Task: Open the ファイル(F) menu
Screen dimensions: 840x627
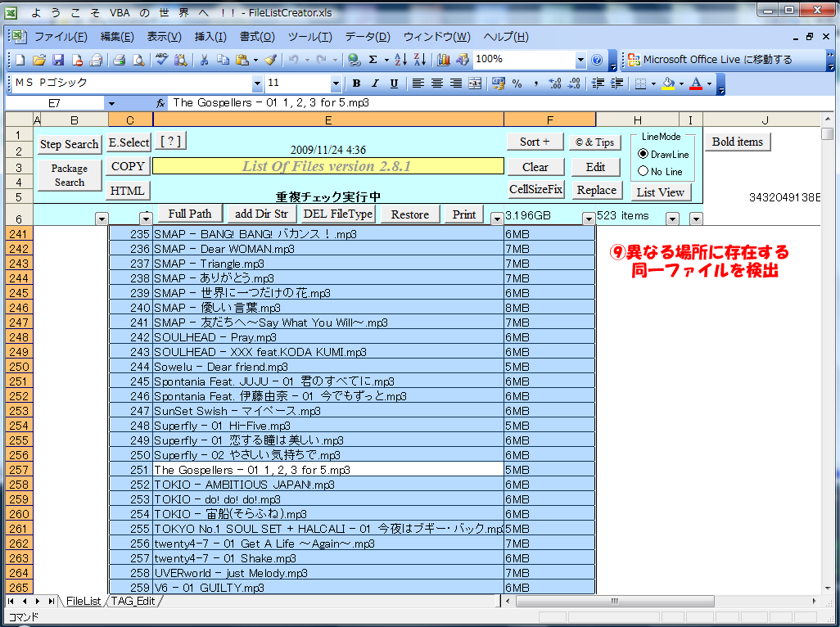Action: coord(60,37)
